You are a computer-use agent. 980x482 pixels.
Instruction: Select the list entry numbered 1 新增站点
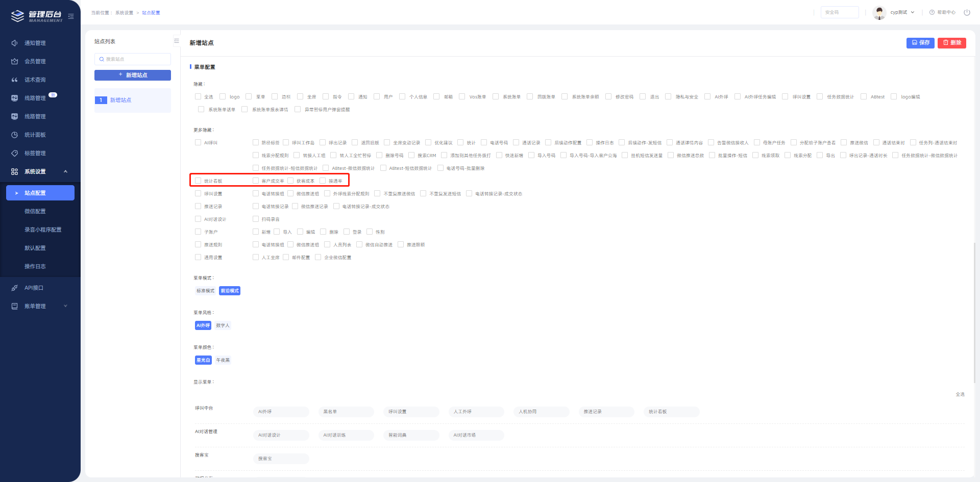133,100
